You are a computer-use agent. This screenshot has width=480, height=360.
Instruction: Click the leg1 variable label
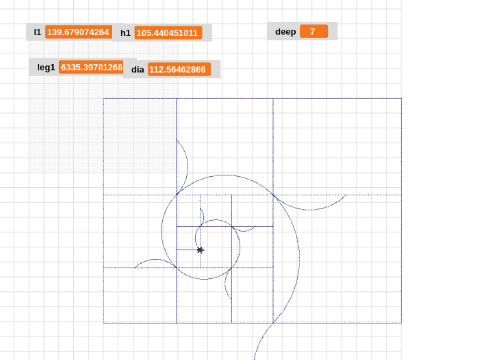point(46,67)
